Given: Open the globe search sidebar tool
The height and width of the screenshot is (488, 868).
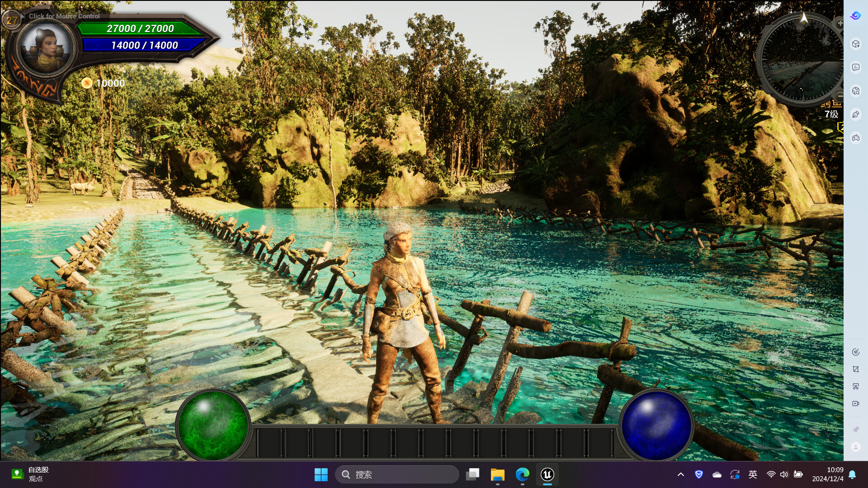Looking at the screenshot, I should pos(855,91).
